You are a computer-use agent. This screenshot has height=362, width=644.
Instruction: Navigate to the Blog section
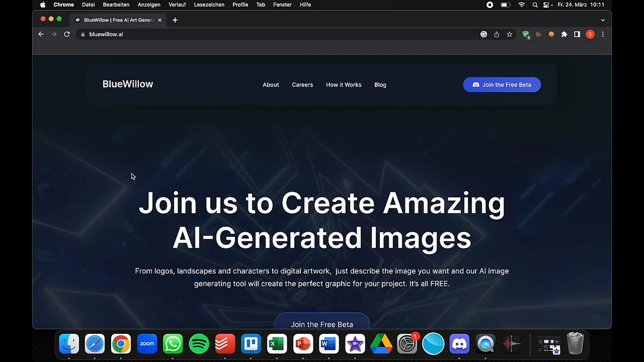pyautogui.click(x=380, y=84)
